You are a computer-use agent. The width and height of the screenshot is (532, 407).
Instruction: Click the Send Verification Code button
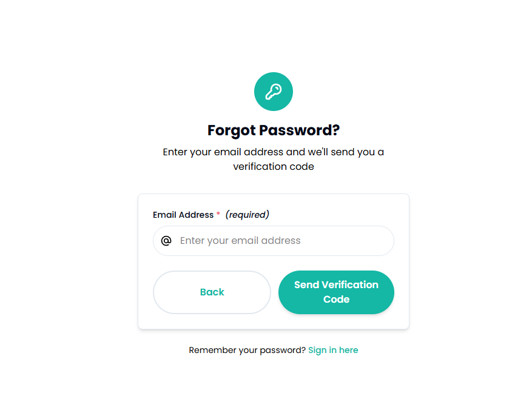tap(336, 292)
